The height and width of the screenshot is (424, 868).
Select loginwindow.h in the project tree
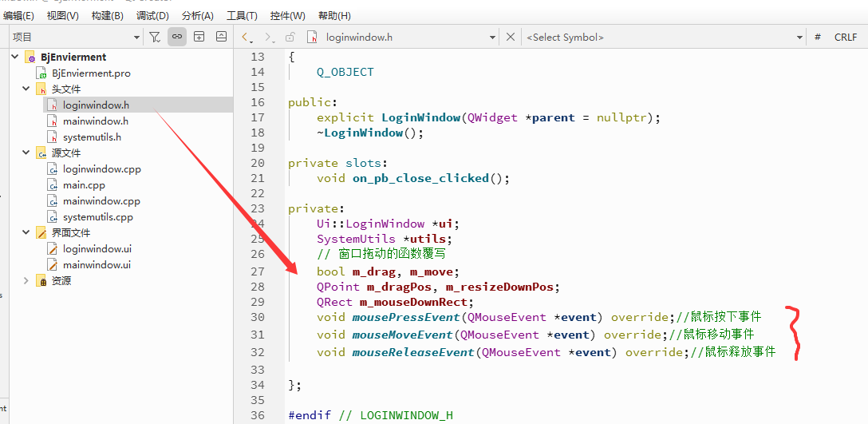pyautogui.click(x=96, y=105)
